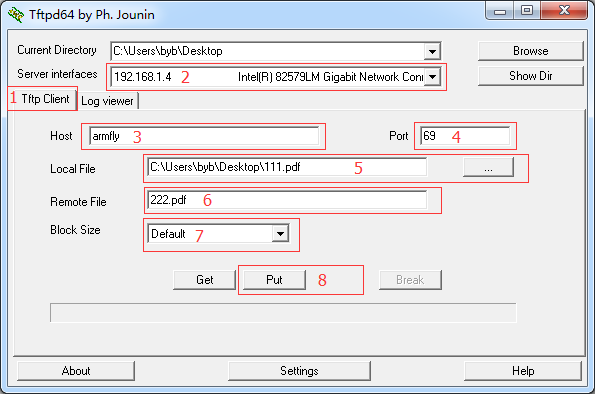Focus the Port input field
595x394 pixels.
(465, 136)
